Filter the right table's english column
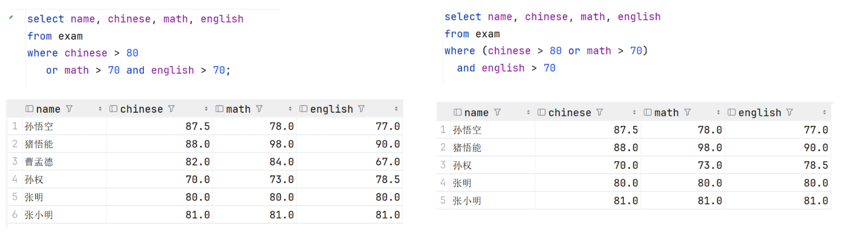 click(789, 112)
